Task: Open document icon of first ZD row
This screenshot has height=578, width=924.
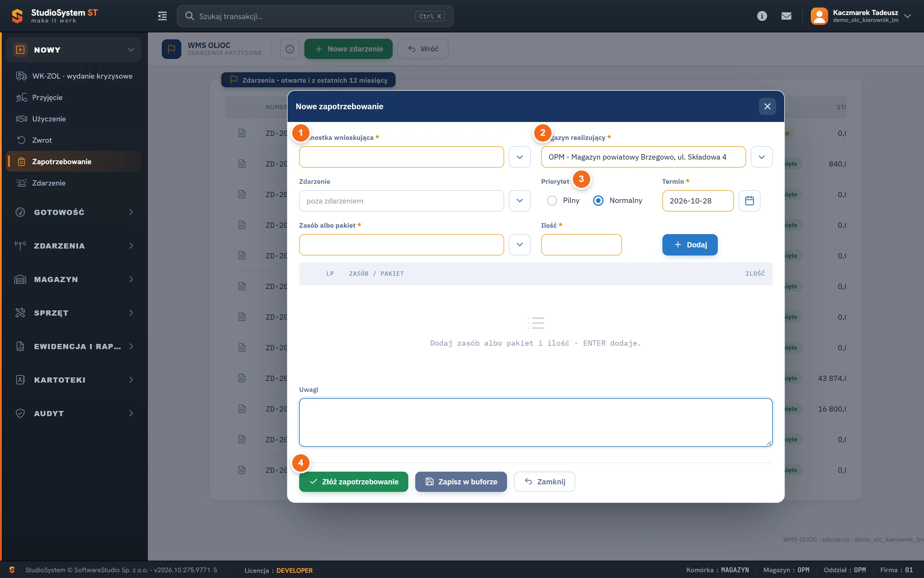Action: (x=242, y=133)
